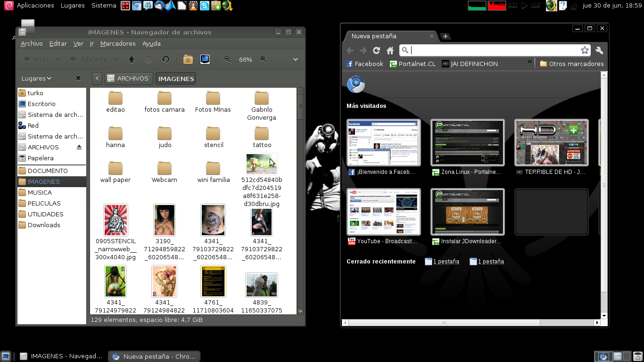Click the IMAGENES path bar button
The width and height of the screenshot is (644, 362).
176,79
